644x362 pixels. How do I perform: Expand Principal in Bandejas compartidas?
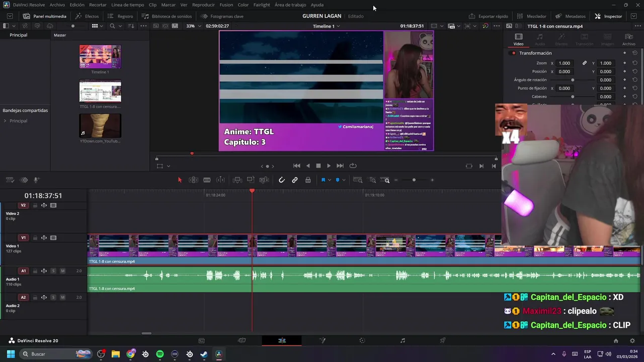click(x=5, y=121)
